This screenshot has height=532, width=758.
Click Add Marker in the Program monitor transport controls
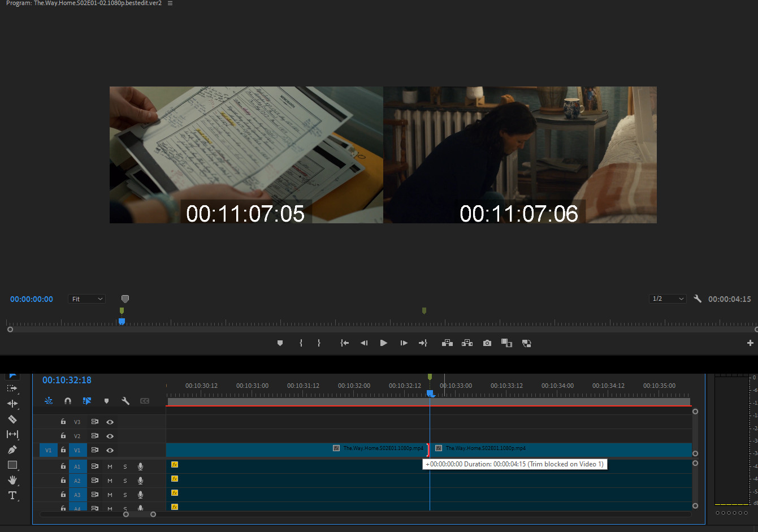280,343
